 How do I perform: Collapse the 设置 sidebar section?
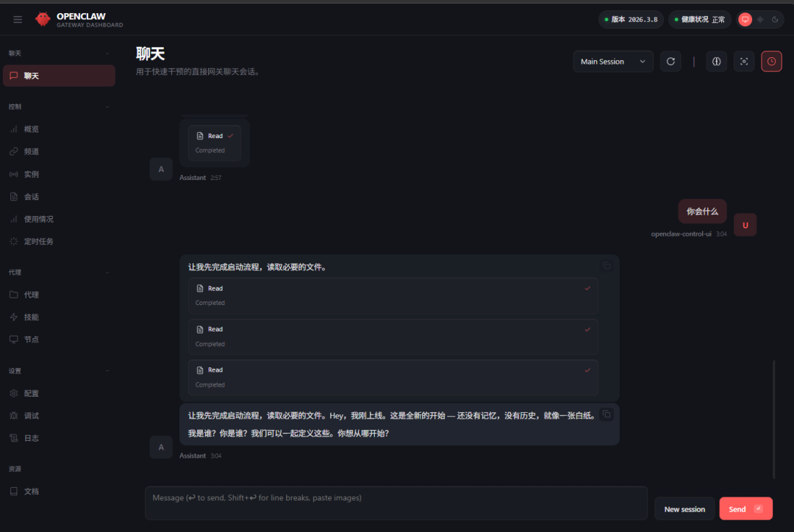(107, 370)
